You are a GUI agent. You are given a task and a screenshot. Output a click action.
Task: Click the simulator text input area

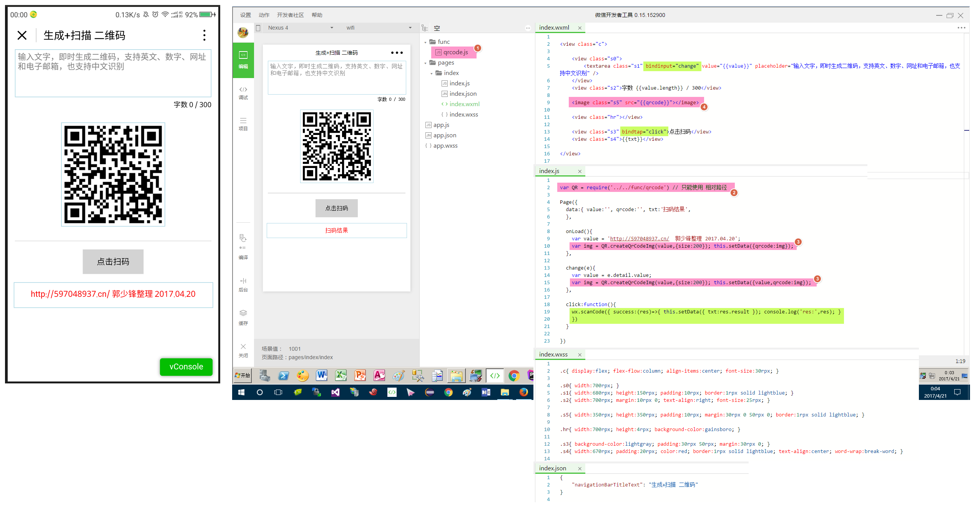coord(337,77)
